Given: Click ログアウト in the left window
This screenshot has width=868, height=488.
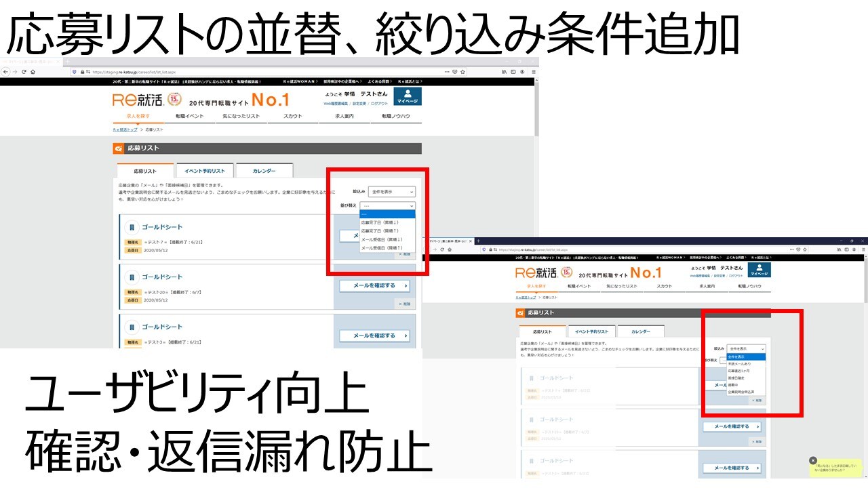Looking at the screenshot, I should [x=379, y=104].
